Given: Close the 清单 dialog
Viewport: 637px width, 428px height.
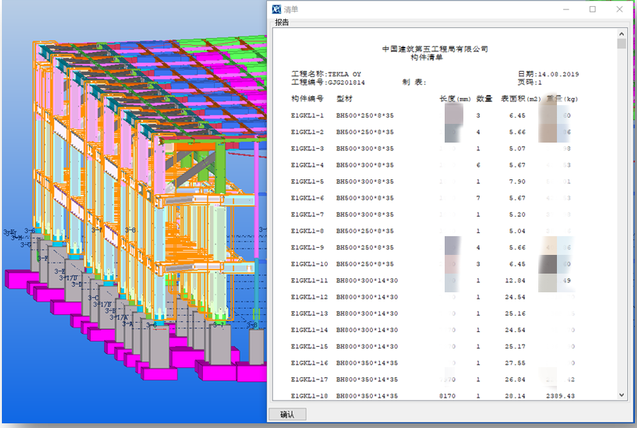Looking at the screenshot, I should click(x=620, y=9).
